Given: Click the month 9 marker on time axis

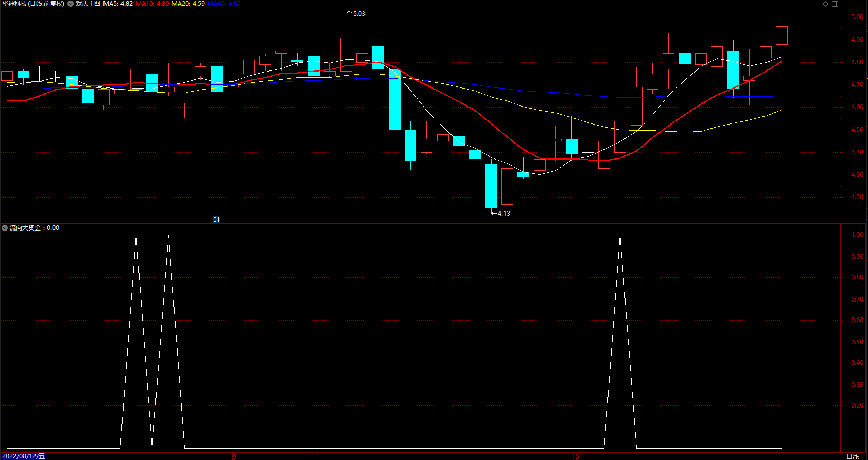Looking at the screenshot, I should coord(235,456).
